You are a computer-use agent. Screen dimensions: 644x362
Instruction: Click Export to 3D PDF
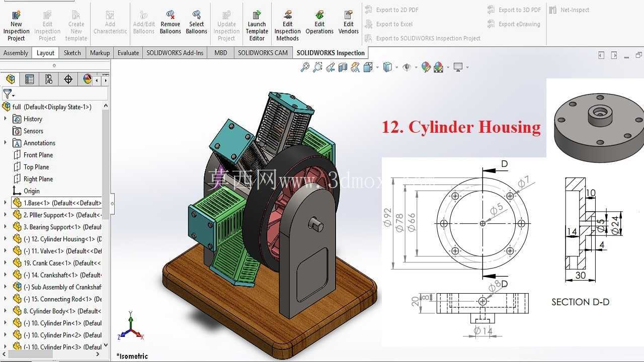tap(514, 10)
